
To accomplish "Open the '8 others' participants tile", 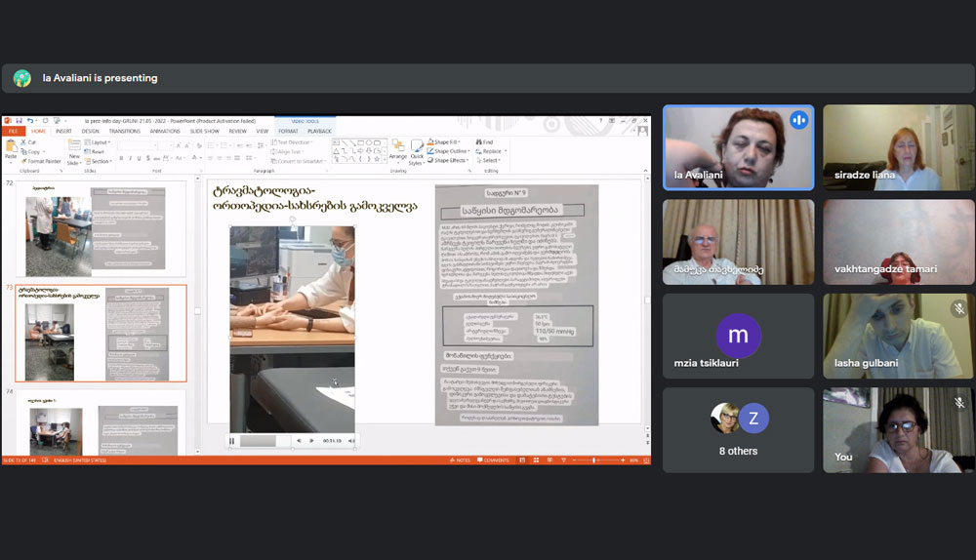I will 738,429.
